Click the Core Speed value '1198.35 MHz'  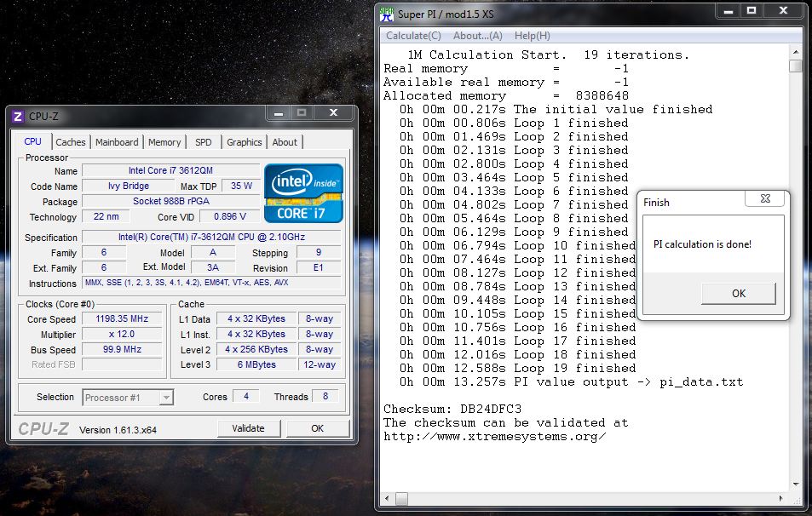point(122,318)
